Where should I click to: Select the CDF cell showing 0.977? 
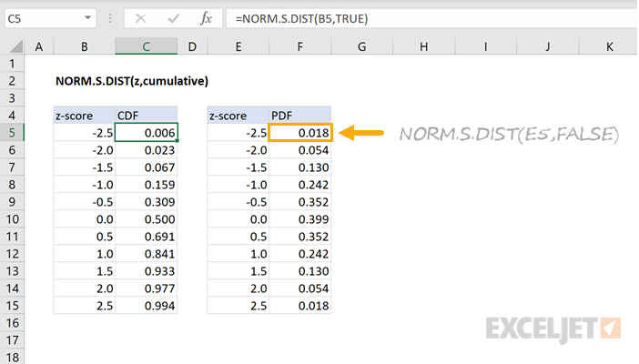point(147,288)
